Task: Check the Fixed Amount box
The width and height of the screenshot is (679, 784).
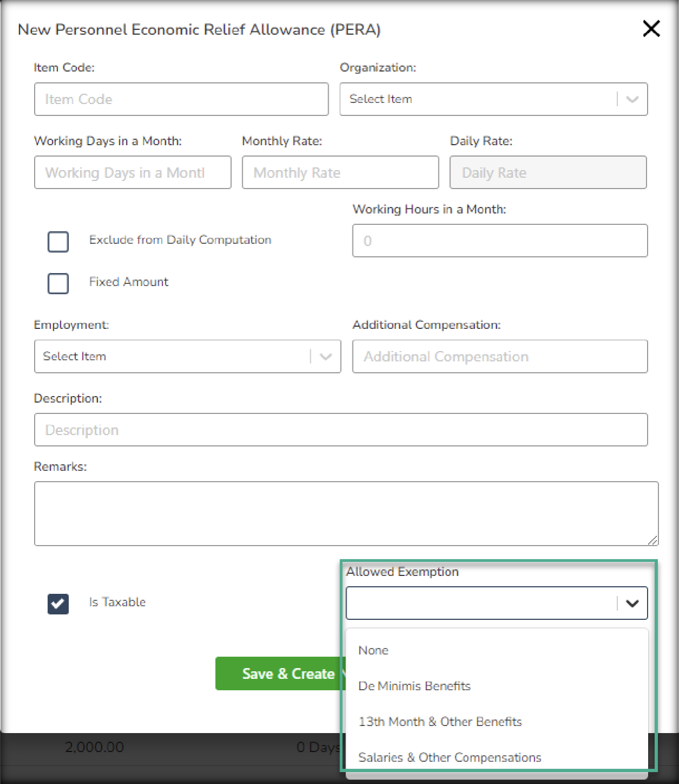Action: (x=58, y=283)
